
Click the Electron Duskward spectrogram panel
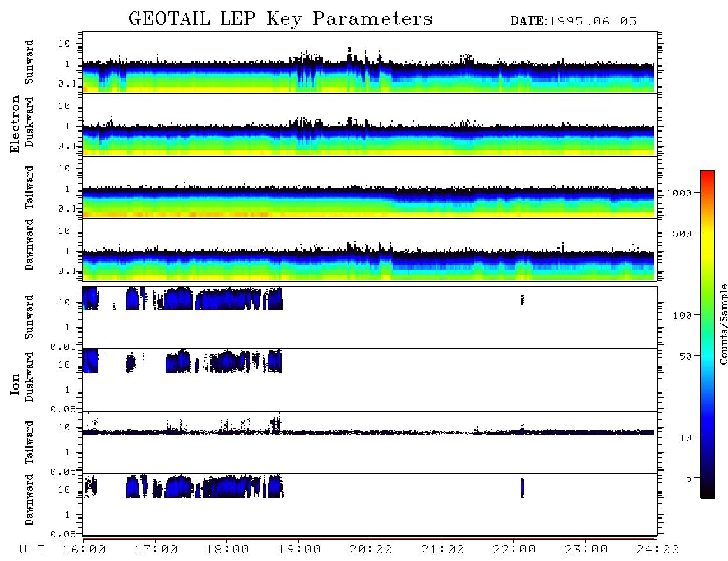pyautogui.click(x=370, y=124)
